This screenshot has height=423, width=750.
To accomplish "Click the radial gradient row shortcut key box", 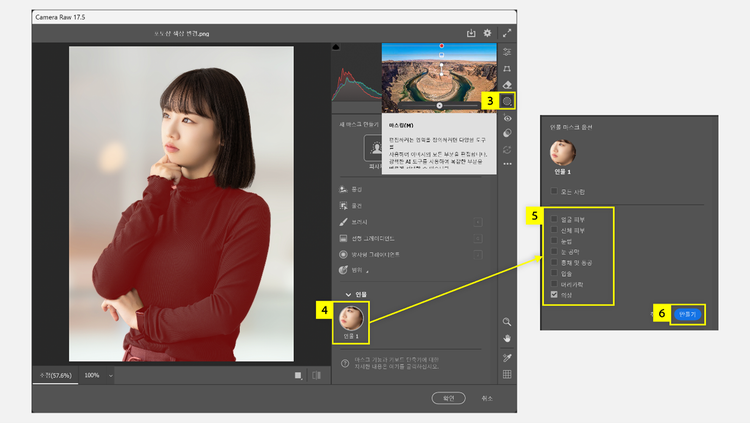I will 477,255.
